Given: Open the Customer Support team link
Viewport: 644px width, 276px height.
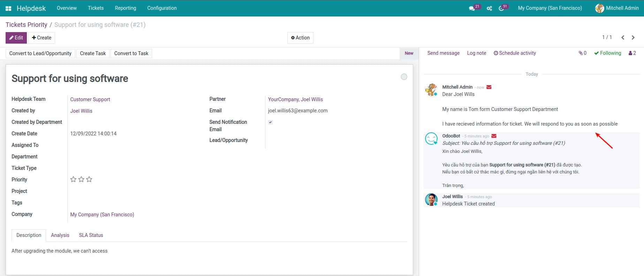Looking at the screenshot, I should tap(90, 99).
